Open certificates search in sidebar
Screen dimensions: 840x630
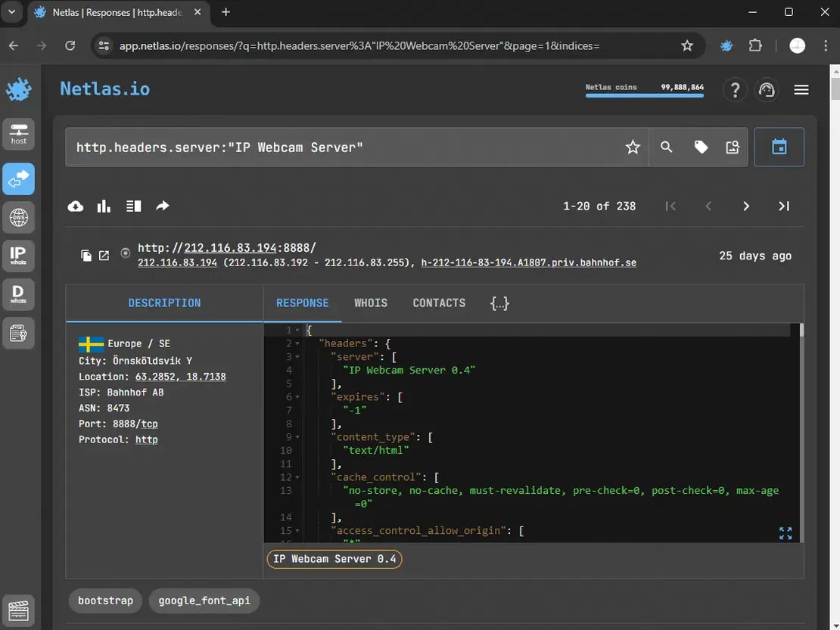click(x=19, y=333)
